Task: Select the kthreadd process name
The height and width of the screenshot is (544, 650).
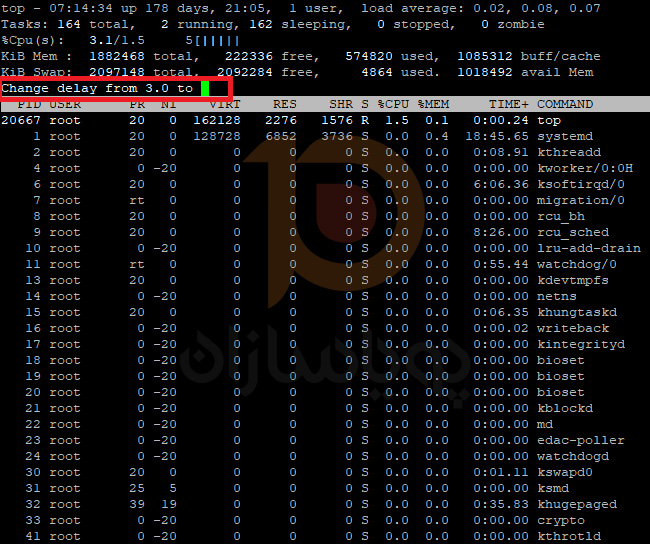Action: [569, 152]
